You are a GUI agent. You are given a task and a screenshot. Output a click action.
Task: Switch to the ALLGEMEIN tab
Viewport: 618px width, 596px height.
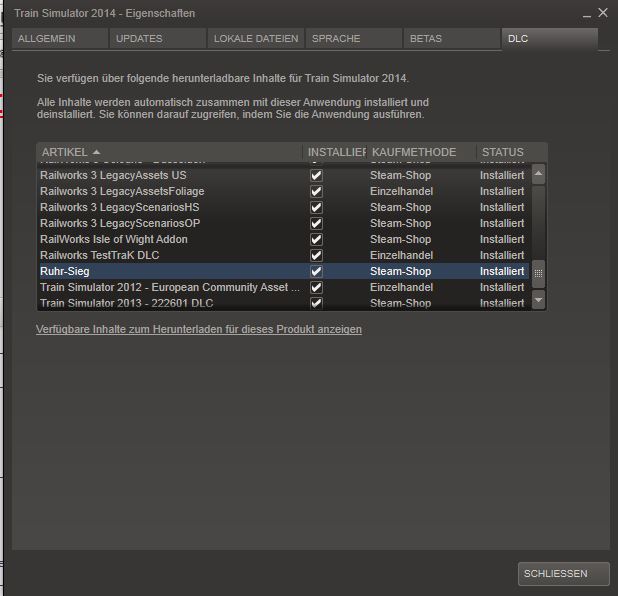(x=60, y=39)
